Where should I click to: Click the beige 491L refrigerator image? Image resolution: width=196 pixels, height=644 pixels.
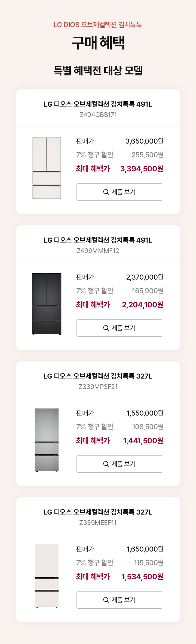tap(47, 168)
